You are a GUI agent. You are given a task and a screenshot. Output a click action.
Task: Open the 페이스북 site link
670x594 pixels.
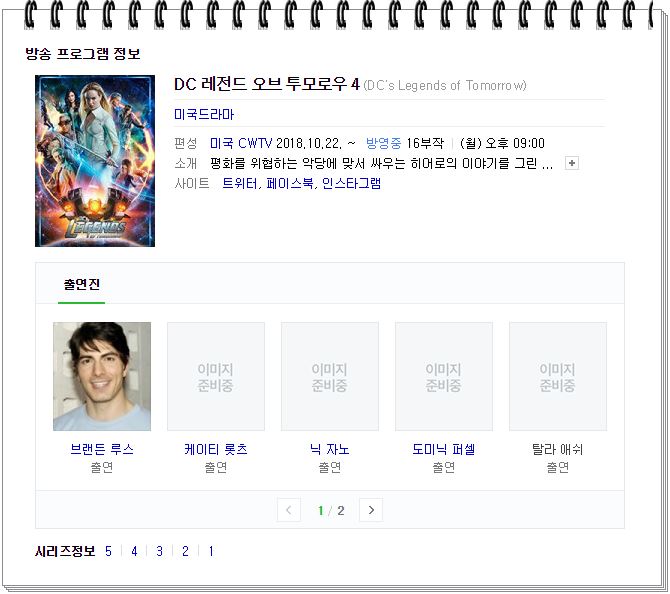(x=290, y=183)
